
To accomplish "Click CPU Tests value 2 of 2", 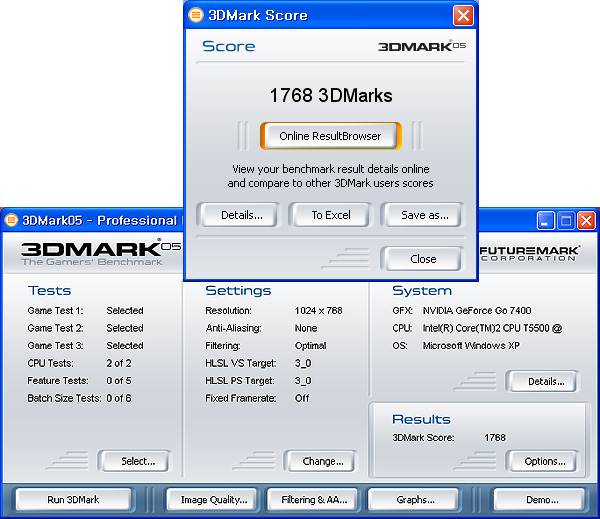I will (x=119, y=363).
